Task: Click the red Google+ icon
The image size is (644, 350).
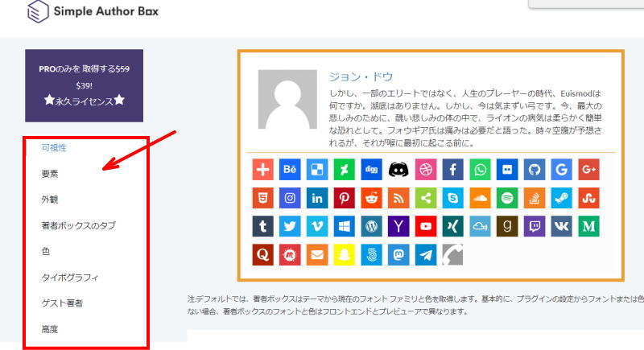Action: 588,170
